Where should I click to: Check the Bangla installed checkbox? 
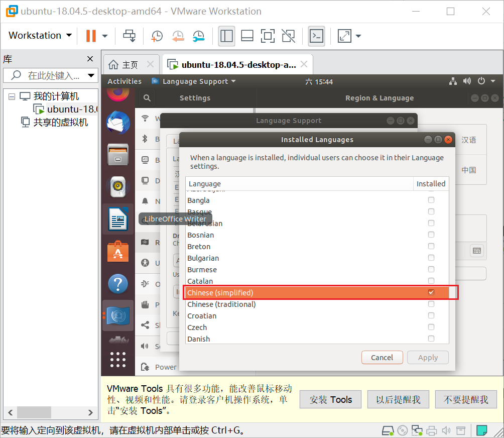point(431,200)
